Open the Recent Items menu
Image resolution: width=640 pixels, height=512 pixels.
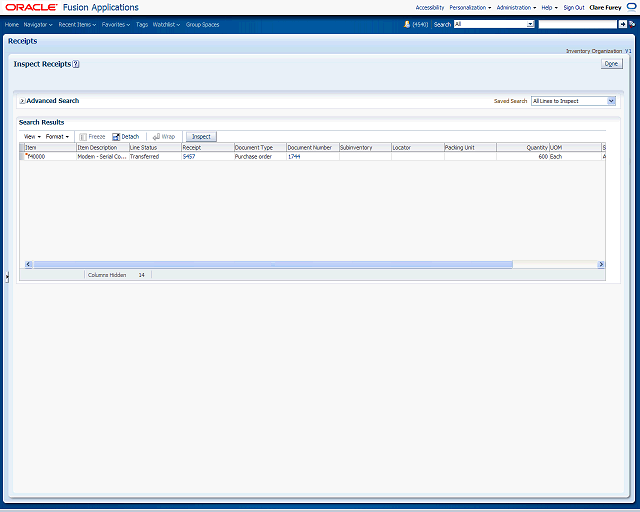point(77,24)
